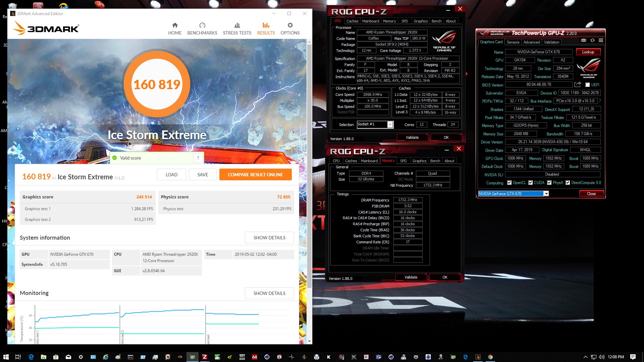The width and height of the screenshot is (644, 362).
Task: Open the 3DMark HOME page icon
Action: click(x=175, y=25)
